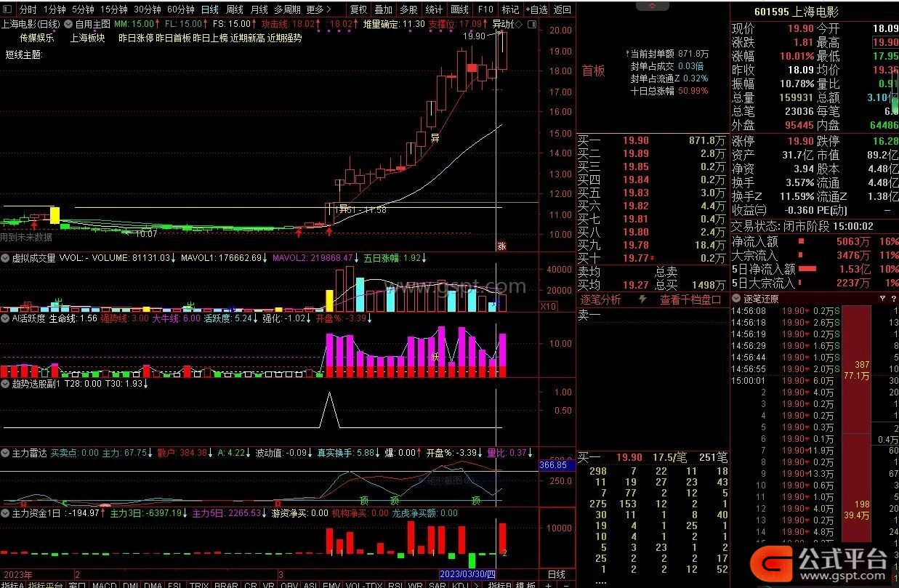This screenshot has width=899, height=588.
Task: Switch to the 分时 chart period
Action: coord(27,9)
